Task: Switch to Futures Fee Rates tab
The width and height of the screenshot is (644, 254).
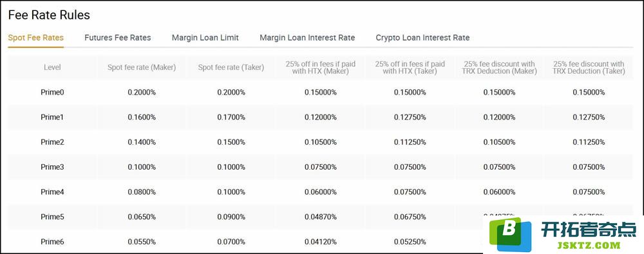Action: click(117, 38)
